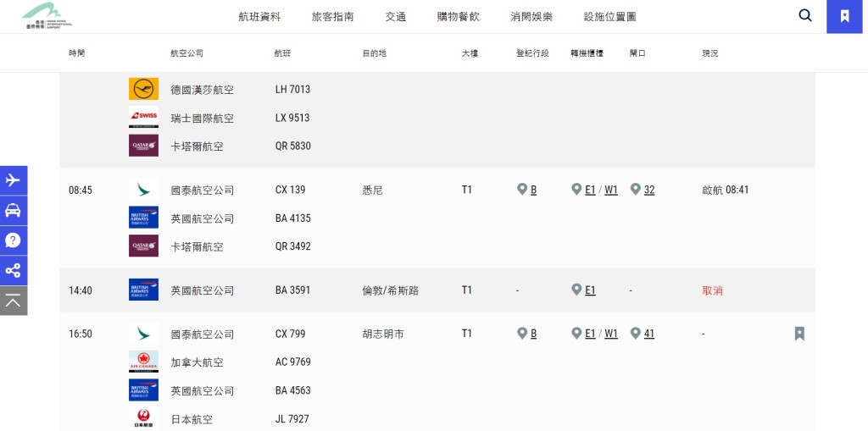This screenshot has width=868, height=431.
Task: Open the bookmarks button in header
Action: click(844, 17)
